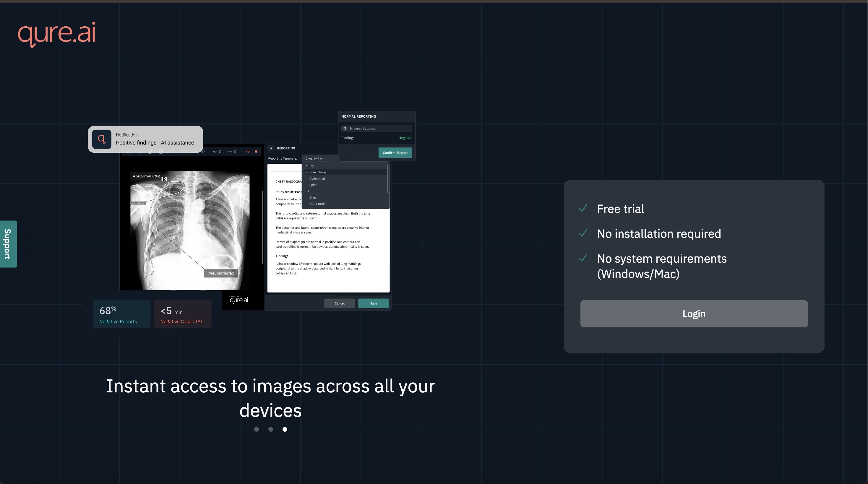868x484 pixels.
Task: Collapse the Reporting panel with double chevron
Action: pyautogui.click(x=271, y=148)
